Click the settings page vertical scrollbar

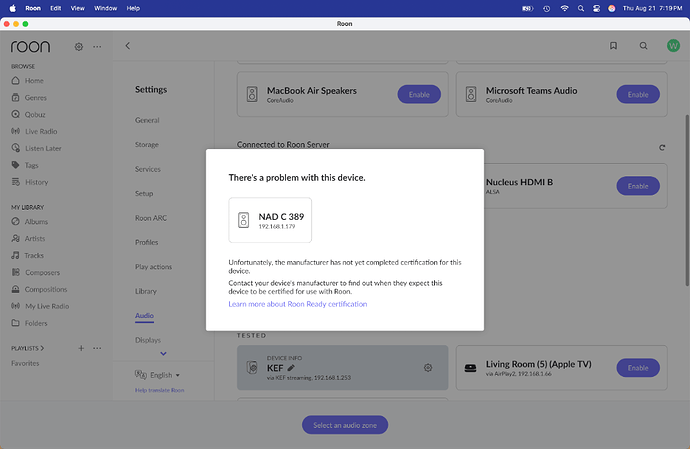pos(686,200)
